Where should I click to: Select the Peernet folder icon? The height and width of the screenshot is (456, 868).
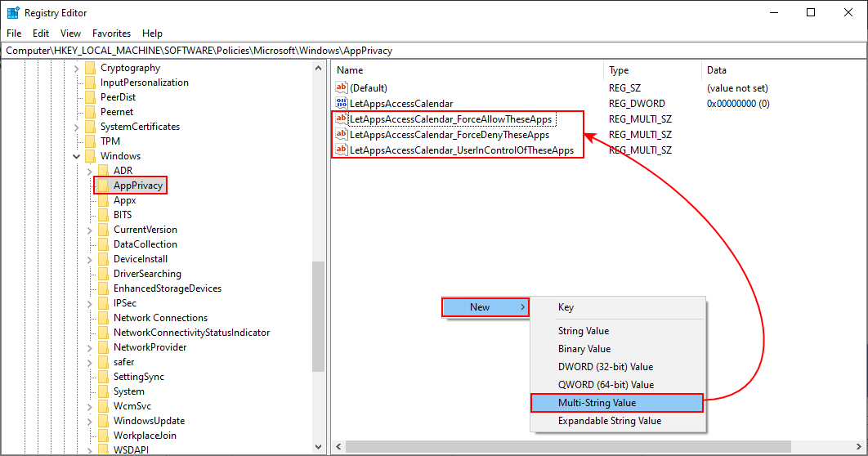point(90,112)
